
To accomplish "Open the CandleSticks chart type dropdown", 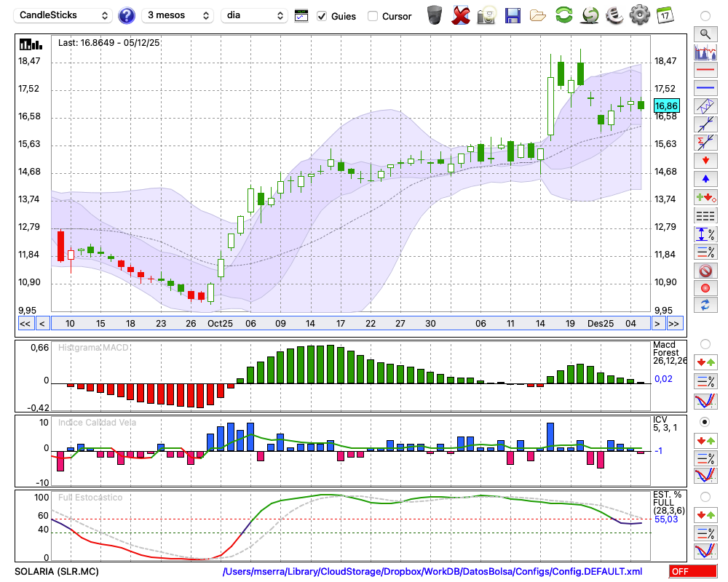I will click(x=63, y=15).
